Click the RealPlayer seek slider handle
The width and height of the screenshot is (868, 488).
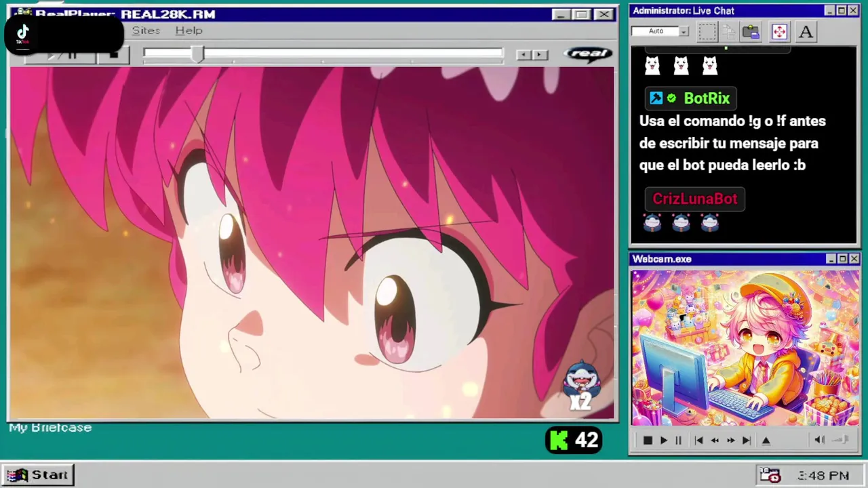point(197,54)
